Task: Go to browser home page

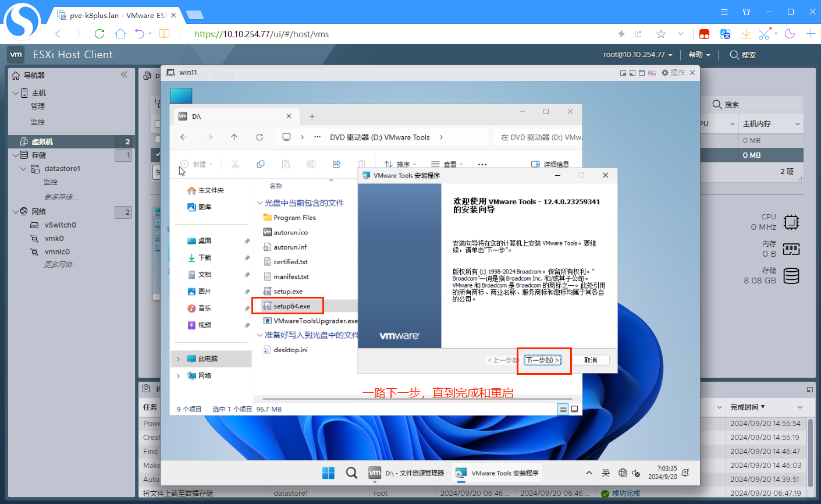Action: [x=120, y=34]
